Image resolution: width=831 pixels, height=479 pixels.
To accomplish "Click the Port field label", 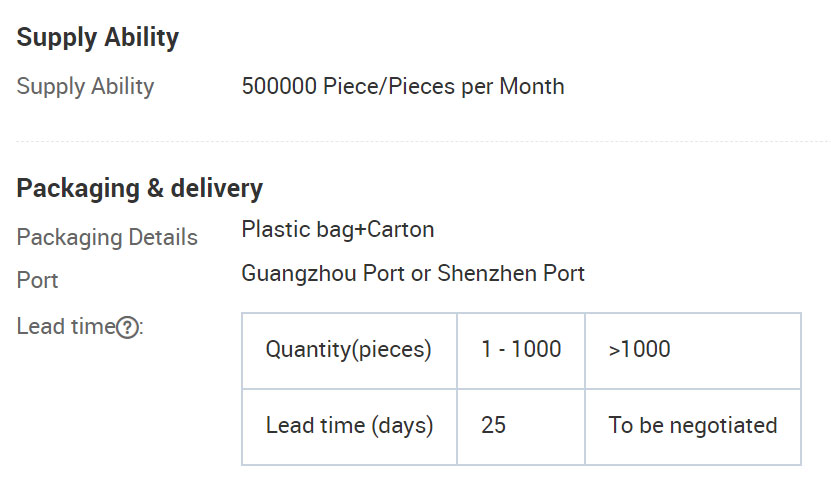I will click(x=37, y=280).
